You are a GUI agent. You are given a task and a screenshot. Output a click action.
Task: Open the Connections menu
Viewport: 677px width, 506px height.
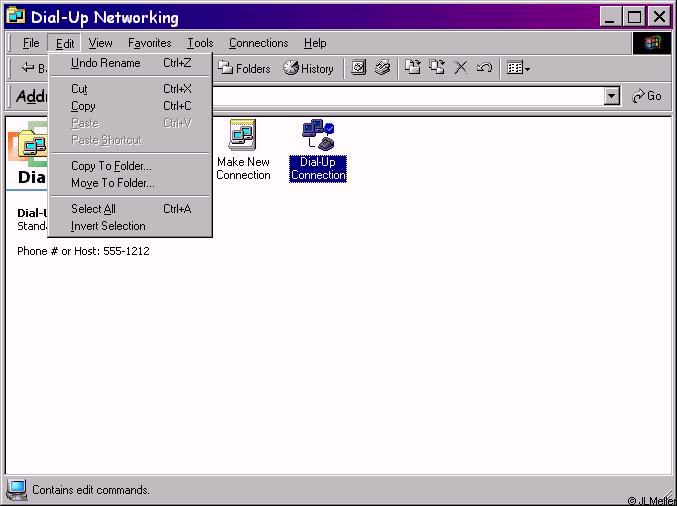coord(258,43)
